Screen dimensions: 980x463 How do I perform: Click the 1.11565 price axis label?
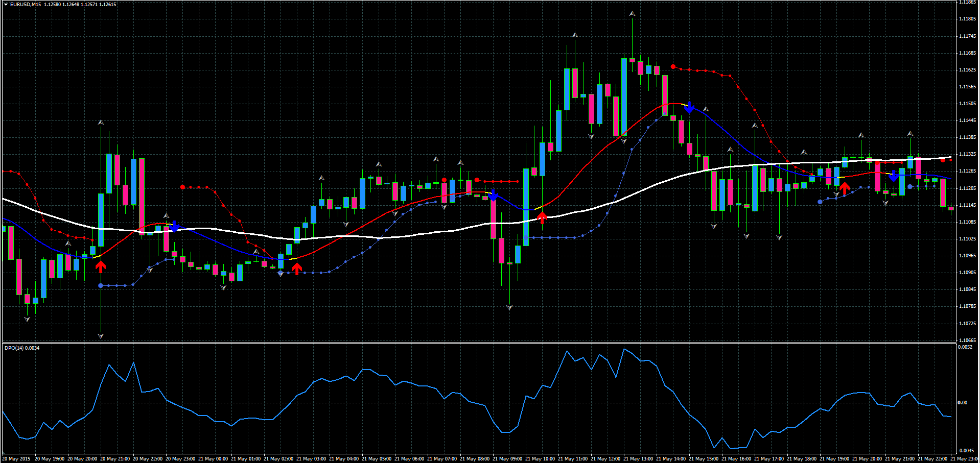(967, 87)
